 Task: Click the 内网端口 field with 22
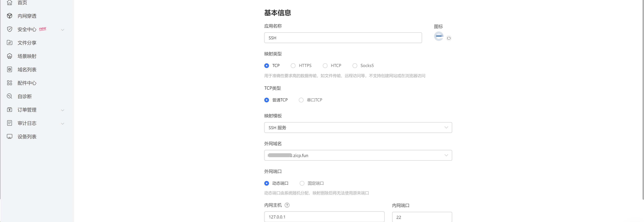pyautogui.click(x=422, y=217)
